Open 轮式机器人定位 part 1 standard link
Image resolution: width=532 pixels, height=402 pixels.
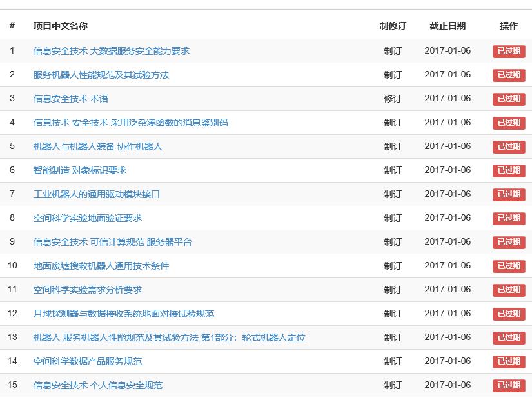coord(169,337)
